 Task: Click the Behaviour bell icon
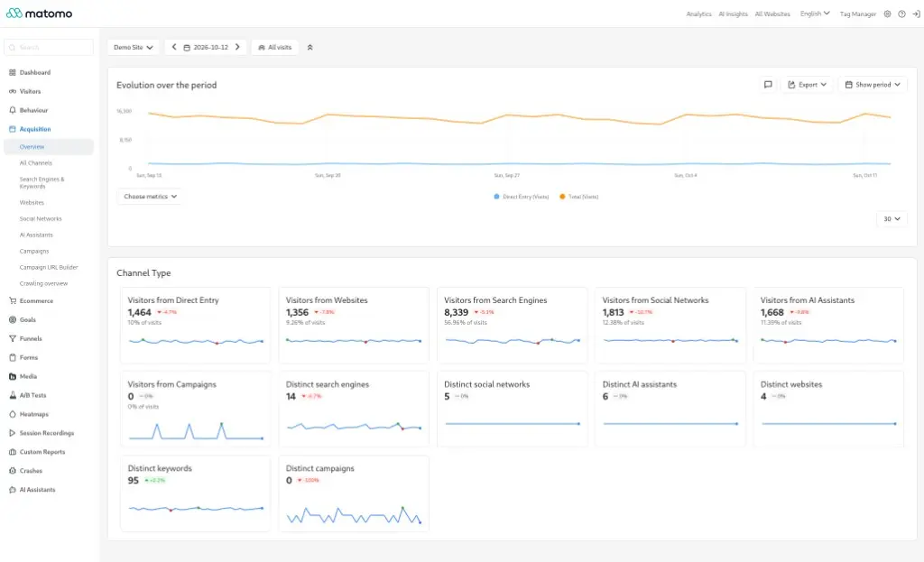point(13,110)
